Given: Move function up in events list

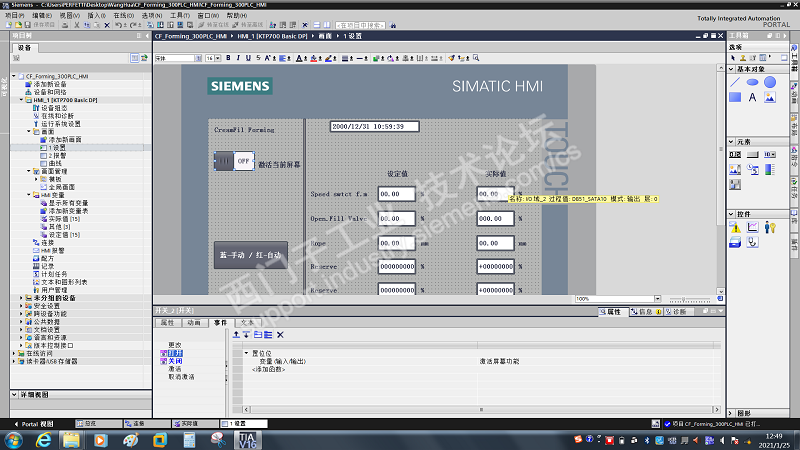Looking at the screenshot, I should pyautogui.click(x=236, y=335).
